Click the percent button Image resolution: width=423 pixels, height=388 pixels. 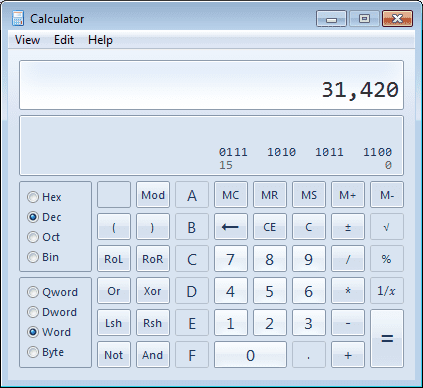tap(387, 259)
